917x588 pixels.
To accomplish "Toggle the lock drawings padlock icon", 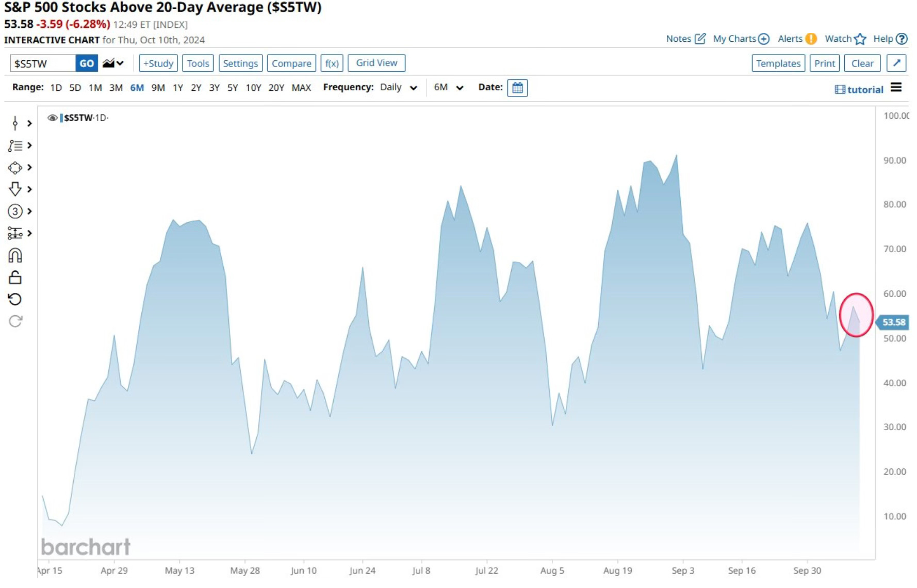I will [x=15, y=277].
